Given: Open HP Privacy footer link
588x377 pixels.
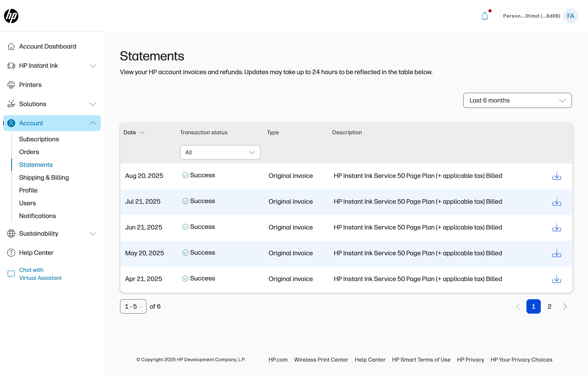Looking at the screenshot, I should click(x=470, y=360).
